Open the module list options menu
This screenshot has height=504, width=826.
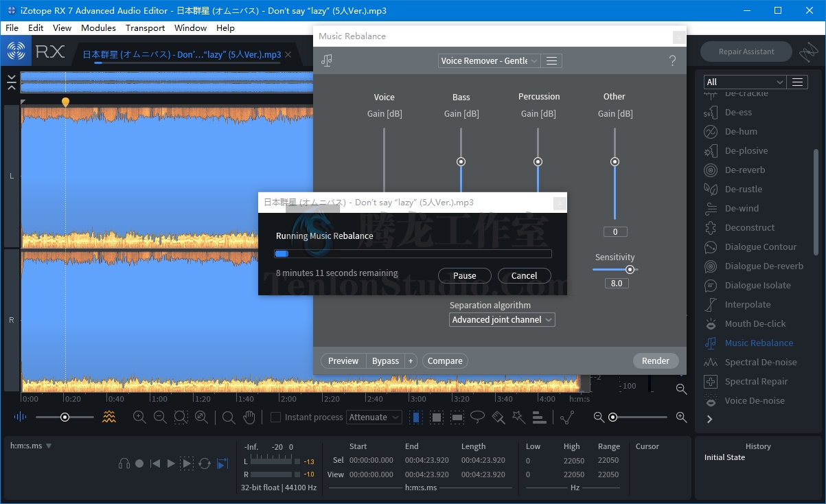[x=797, y=82]
